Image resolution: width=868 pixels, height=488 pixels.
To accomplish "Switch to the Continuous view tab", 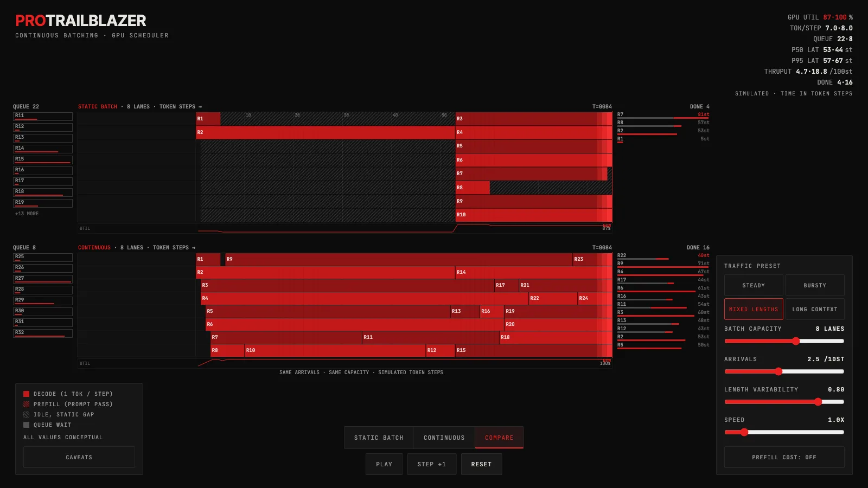I will tap(444, 438).
